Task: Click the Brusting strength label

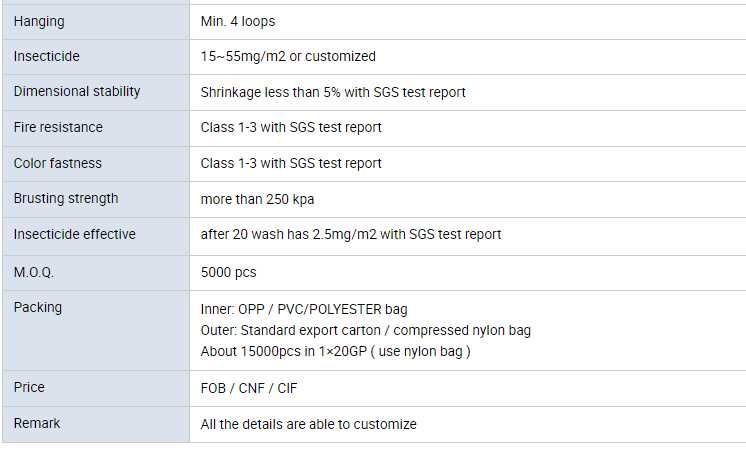Action: 66,199
